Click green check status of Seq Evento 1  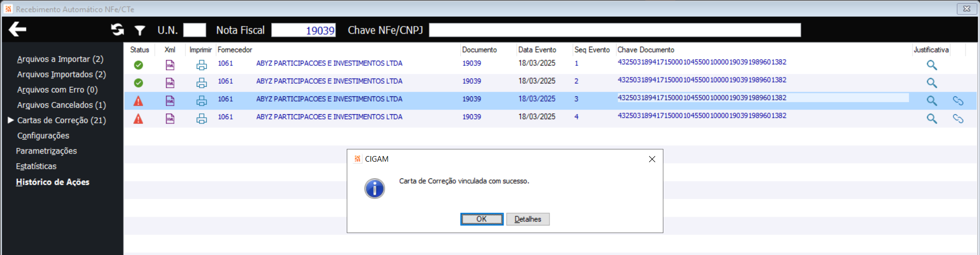point(138,65)
